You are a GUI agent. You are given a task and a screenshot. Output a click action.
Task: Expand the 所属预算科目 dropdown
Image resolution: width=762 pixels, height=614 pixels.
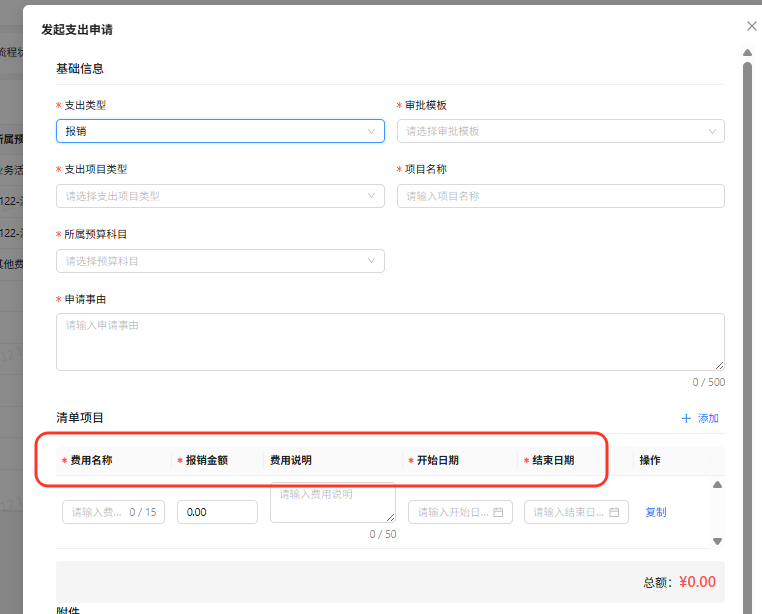point(220,261)
